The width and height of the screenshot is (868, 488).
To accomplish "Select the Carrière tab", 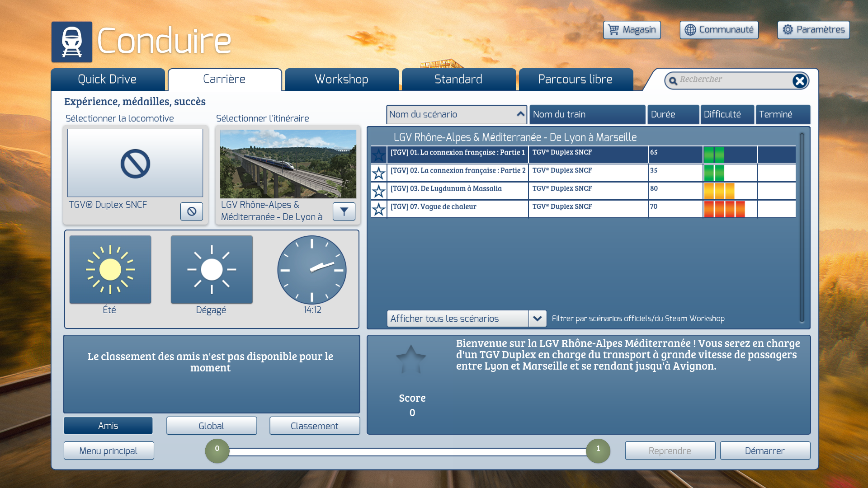I will [x=225, y=80].
